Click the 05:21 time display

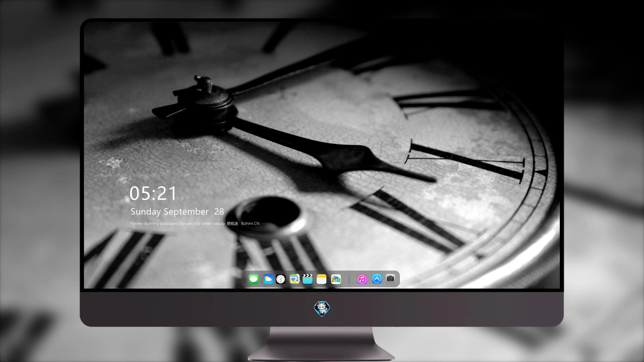[153, 193]
